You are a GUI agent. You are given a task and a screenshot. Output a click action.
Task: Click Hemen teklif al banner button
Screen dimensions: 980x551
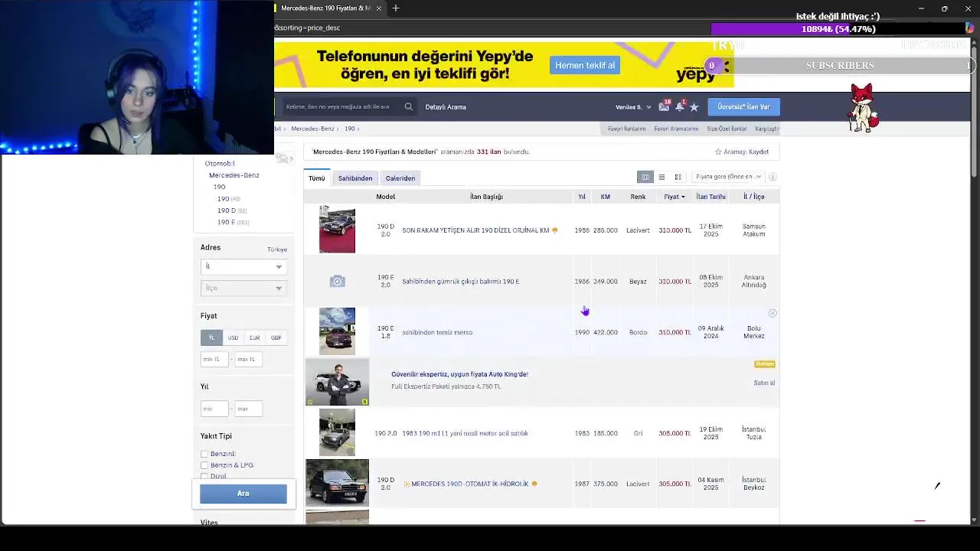(585, 66)
